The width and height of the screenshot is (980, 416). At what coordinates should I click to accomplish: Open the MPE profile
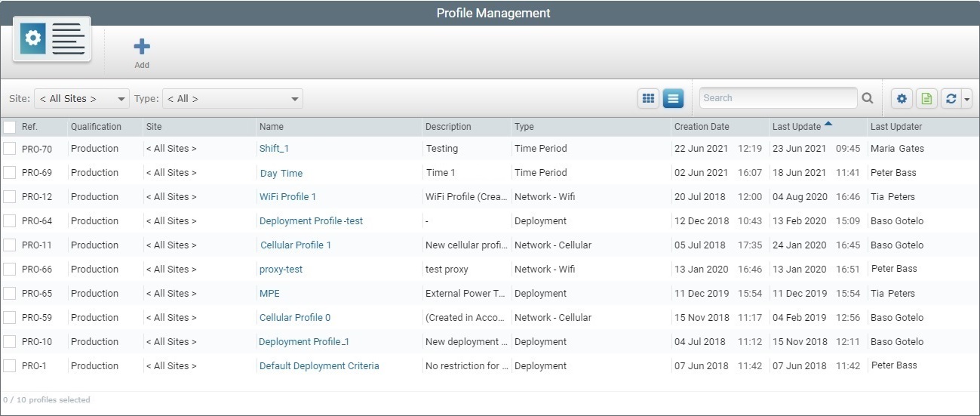click(269, 294)
